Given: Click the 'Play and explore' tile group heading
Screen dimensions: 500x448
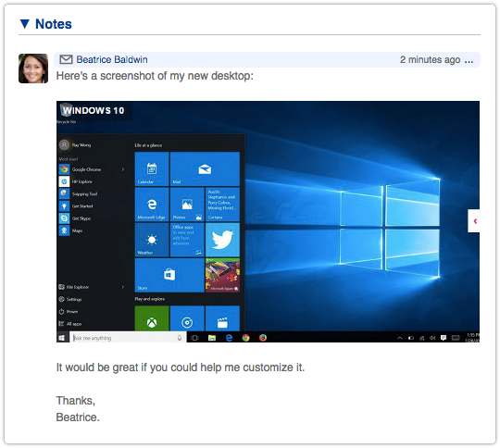Looking at the screenshot, I should click(x=150, y=299).
